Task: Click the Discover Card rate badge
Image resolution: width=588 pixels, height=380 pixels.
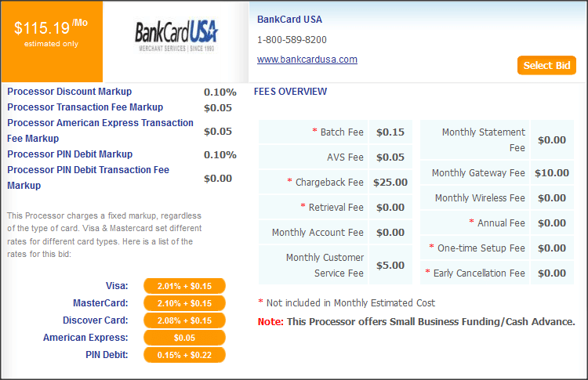Action: click(184, 320)
